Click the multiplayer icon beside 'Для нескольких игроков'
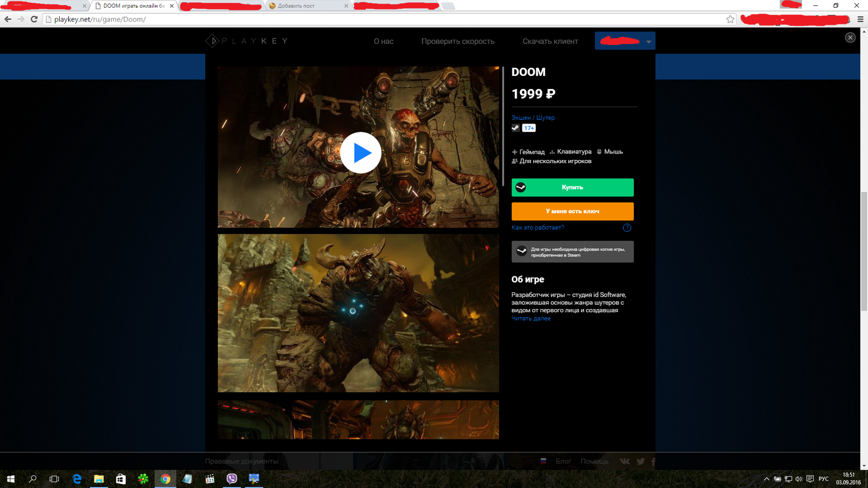868x488 pixels. click(x=515, y=161)
